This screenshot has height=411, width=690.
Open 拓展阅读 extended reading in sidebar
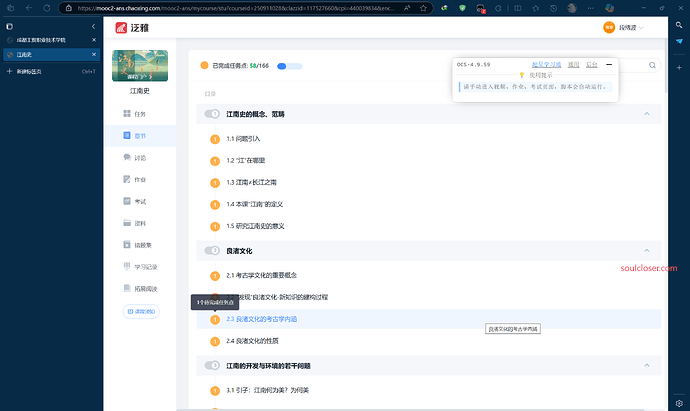point(139,289)
